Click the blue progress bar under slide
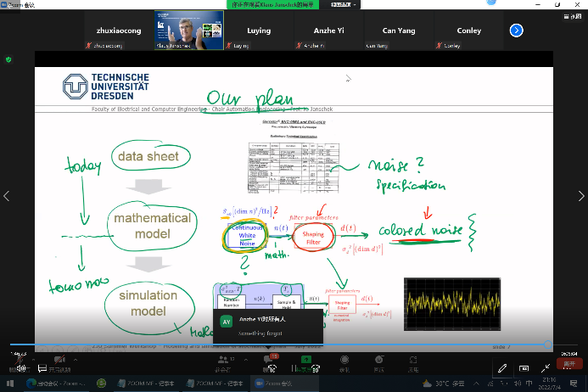Image resolution: width=588 pixels, height=392 pixels. pyautogui.click(x=280, y=345)
